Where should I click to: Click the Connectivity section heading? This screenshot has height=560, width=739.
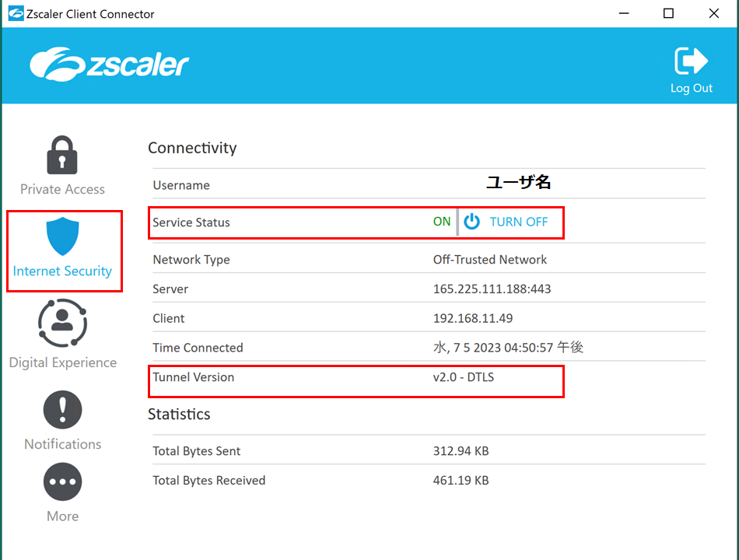point(192,148)
